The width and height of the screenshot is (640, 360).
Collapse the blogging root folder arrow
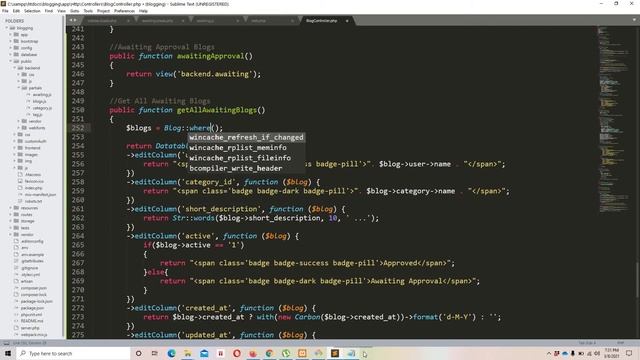pyautogui.click(x=7, y=28)
